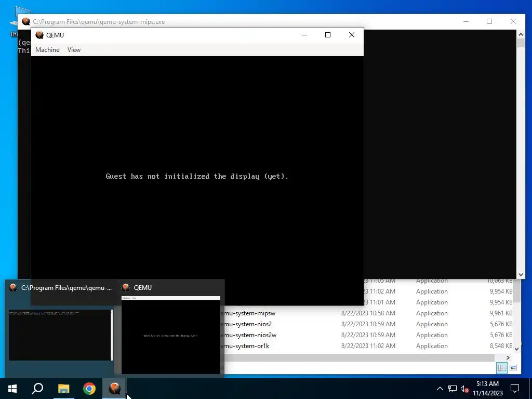Click the Explorer horizontal scrollbar track
This screenshot has height=399, width=532.
[x=359, y=357]
